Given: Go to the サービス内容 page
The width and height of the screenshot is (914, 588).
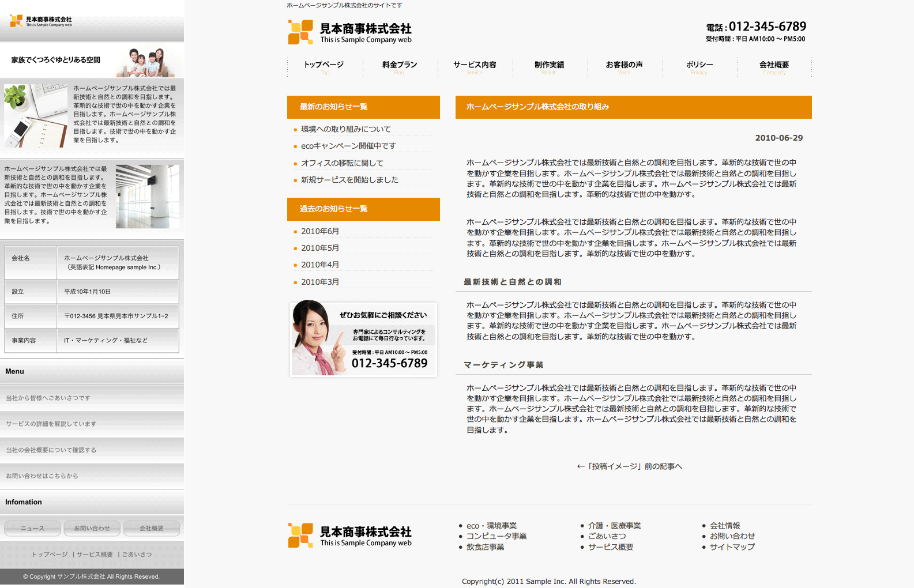Looking at the screenshot, I should point(474,66).
